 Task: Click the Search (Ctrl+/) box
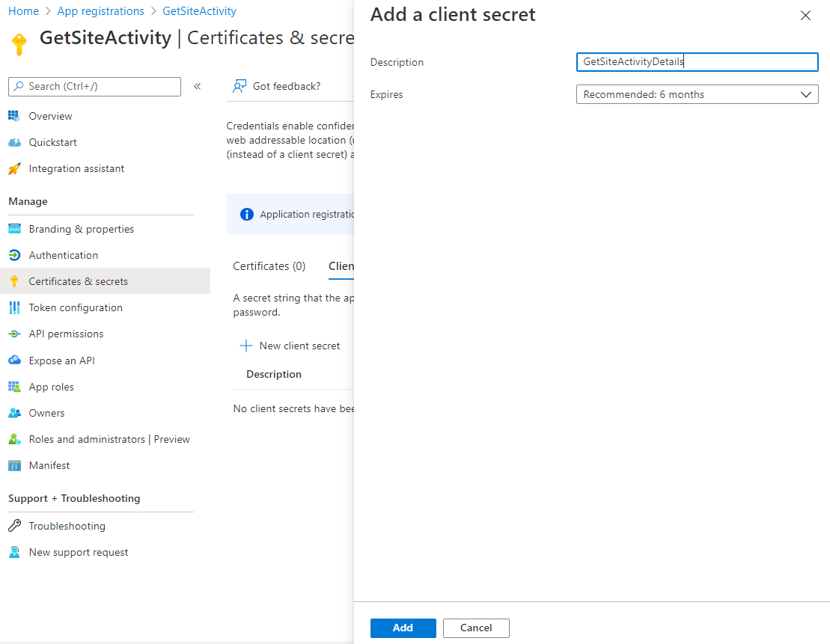[x=95, y=86]
